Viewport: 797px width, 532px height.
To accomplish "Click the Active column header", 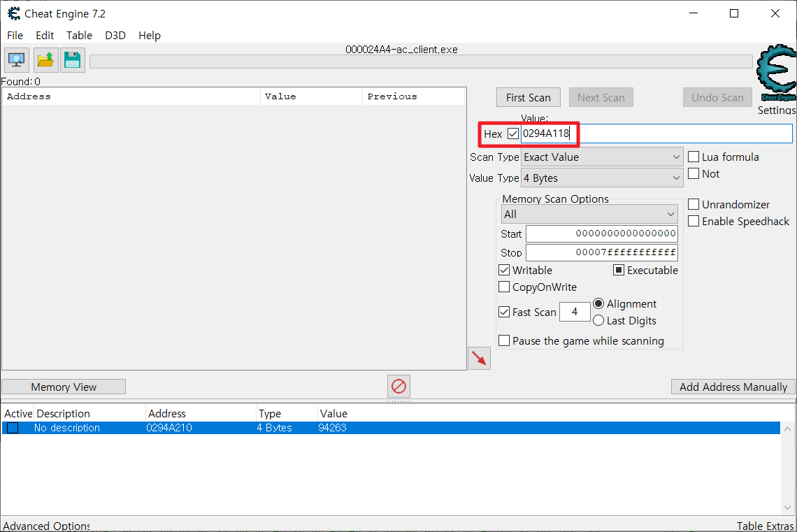I will 18,414.
